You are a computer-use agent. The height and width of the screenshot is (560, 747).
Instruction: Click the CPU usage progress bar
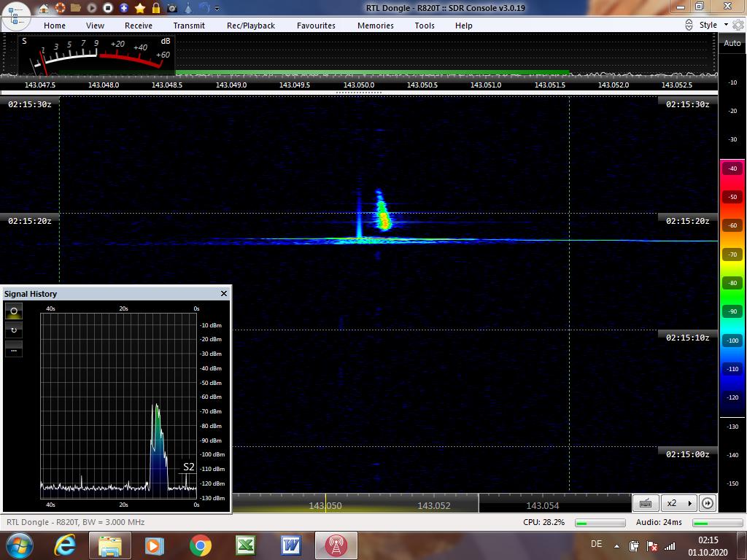600,523
